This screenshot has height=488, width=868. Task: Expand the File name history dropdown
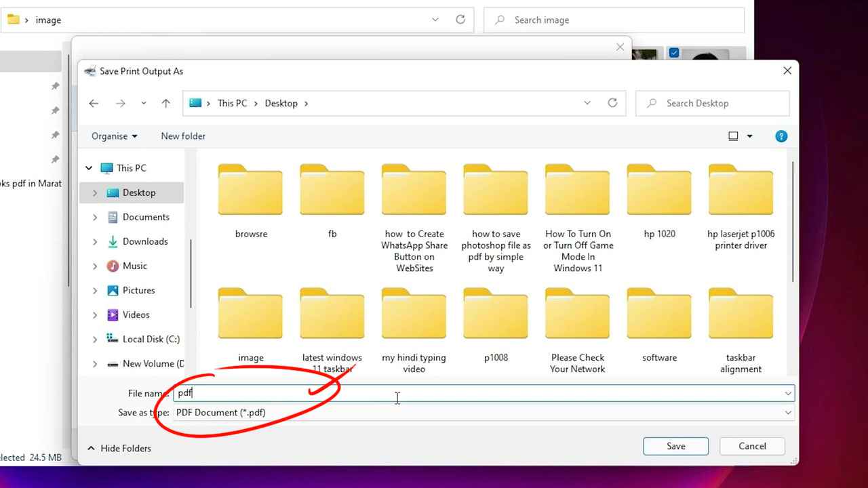pos(788,393)
